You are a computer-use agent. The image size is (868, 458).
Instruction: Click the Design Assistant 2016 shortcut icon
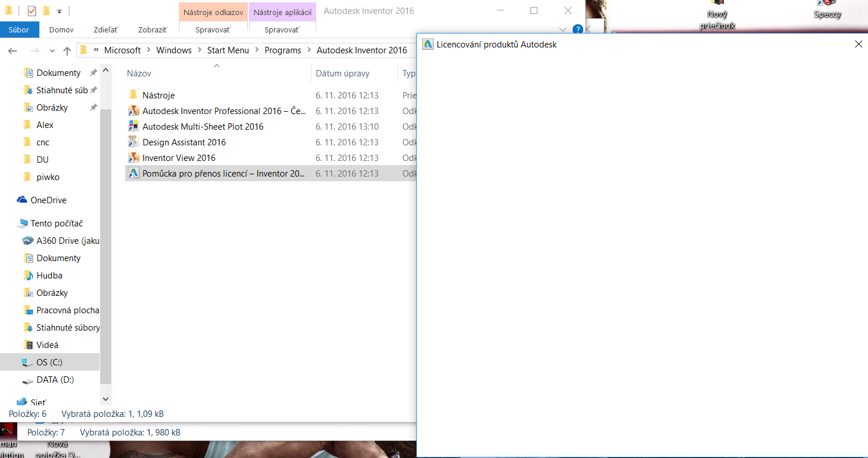coord(134,142)
